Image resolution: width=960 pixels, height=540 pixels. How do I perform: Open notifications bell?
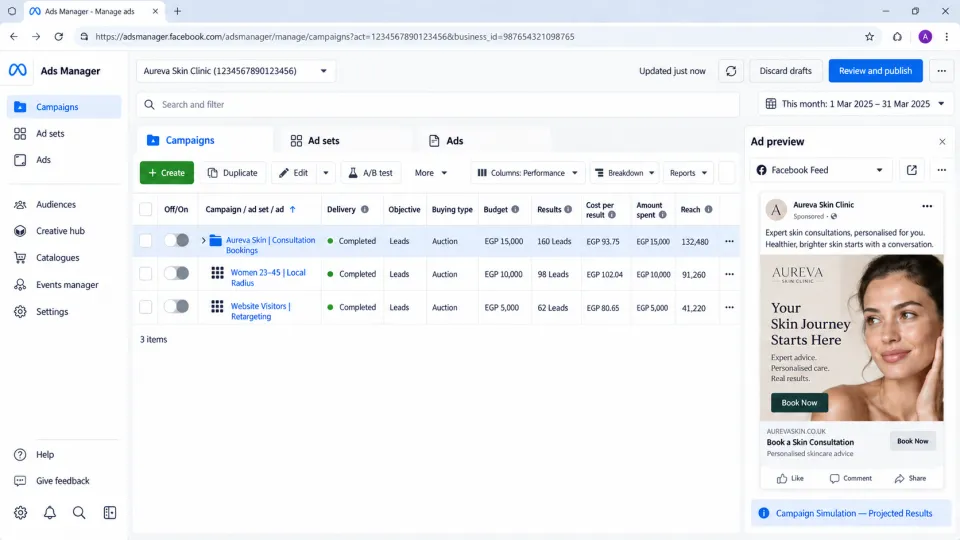[x=50, y=512]
